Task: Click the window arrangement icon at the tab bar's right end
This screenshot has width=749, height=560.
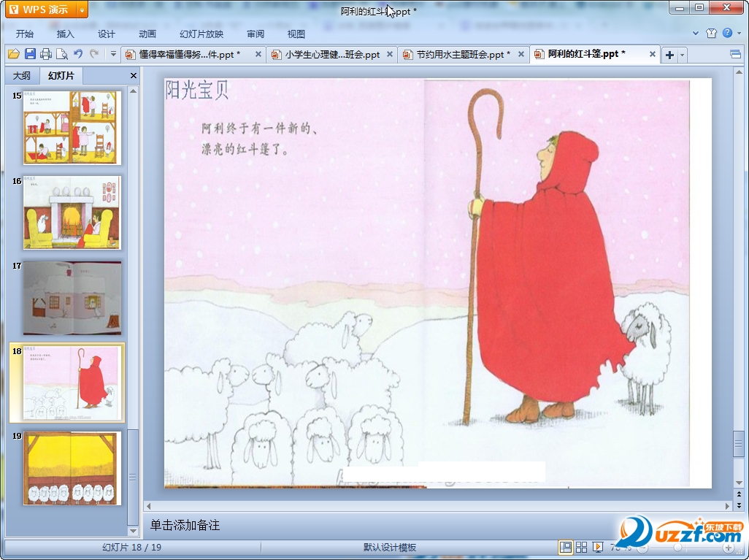Action: pyautogui.click(x=736, y=55)
